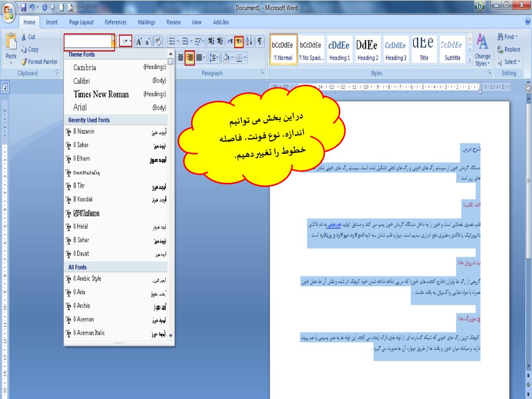Open the View tab

pos(196,22)
